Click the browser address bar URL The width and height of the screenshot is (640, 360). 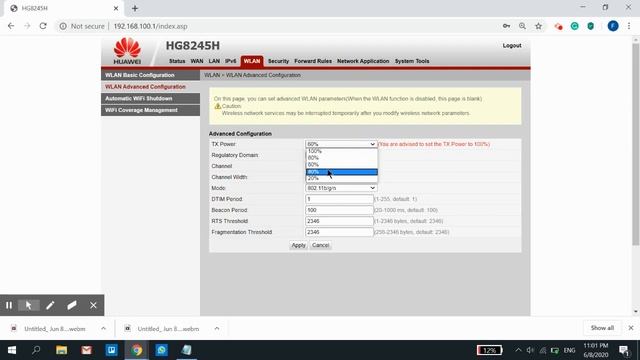150,26
